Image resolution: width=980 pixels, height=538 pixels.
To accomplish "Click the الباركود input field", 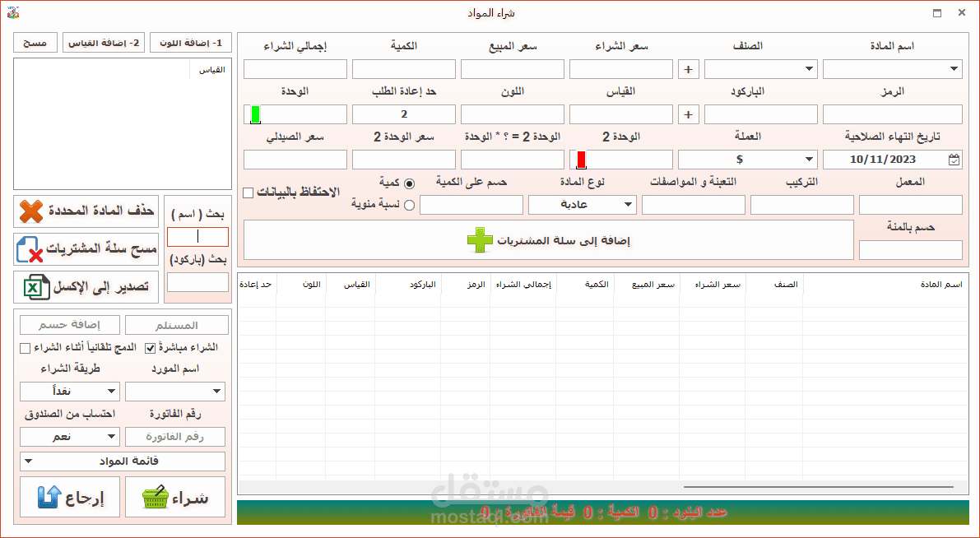I will tap(760, 114).
